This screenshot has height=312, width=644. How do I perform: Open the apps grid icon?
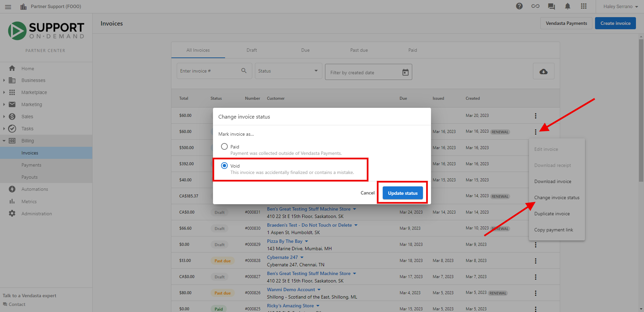click(584, 6)
